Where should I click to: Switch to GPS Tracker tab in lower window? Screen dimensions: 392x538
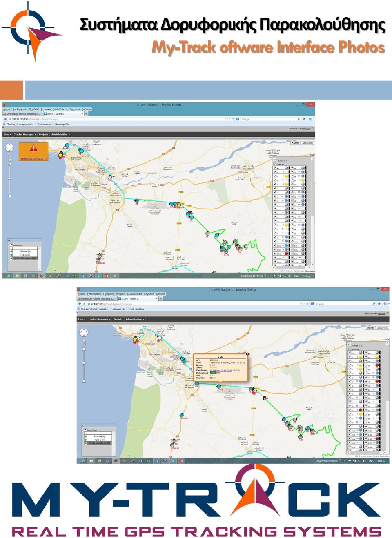pyautogui.click(x=138, y=299)
